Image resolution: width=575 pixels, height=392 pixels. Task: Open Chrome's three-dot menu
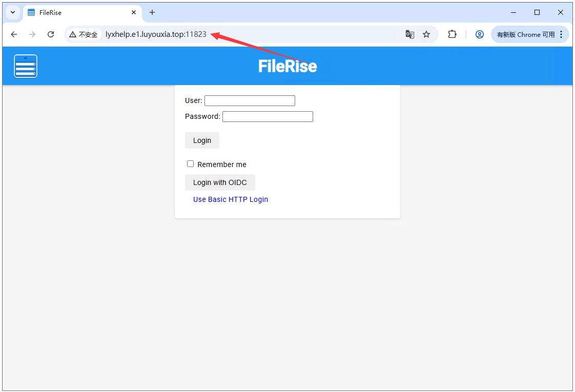tap(561, 34)
